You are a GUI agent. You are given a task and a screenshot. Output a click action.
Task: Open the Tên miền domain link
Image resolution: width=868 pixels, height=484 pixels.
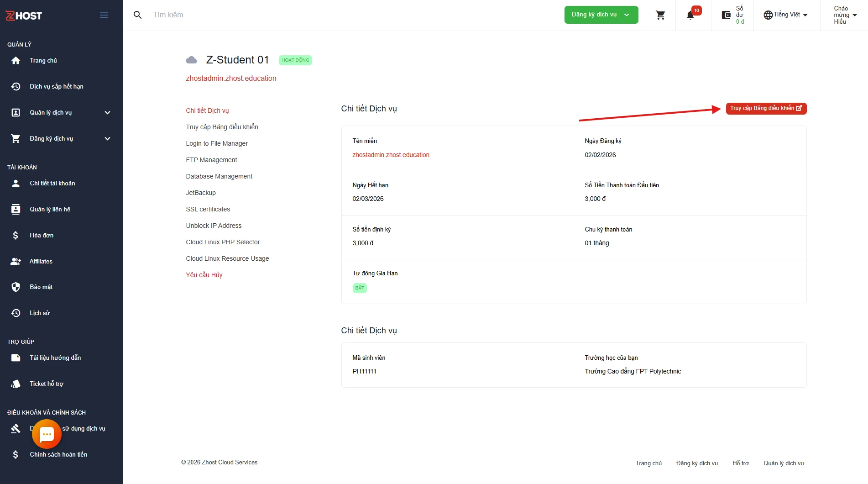pos(391,155)
